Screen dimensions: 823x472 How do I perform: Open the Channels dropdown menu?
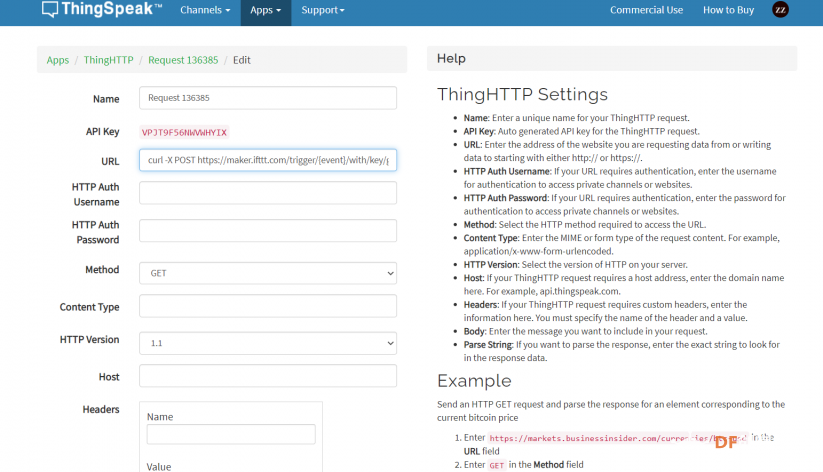[x=205, y=10]
